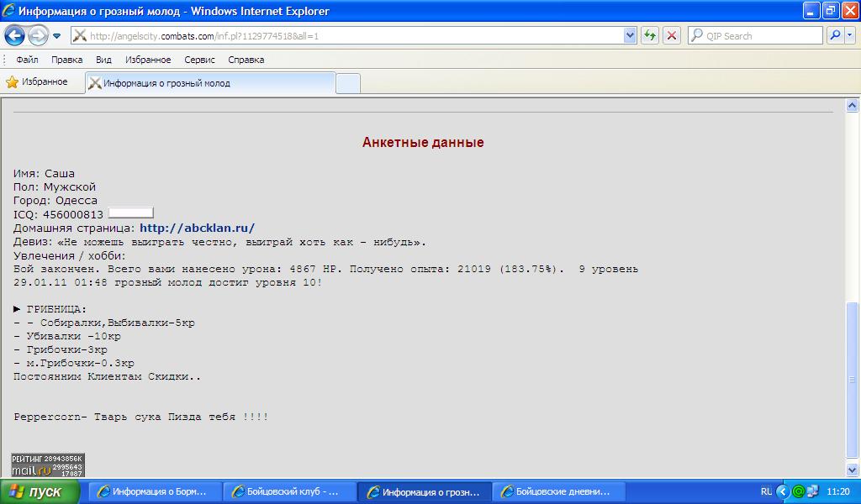Open the Вид menu
The width and height of the screenshot is (861, 504).
(103, 60)
